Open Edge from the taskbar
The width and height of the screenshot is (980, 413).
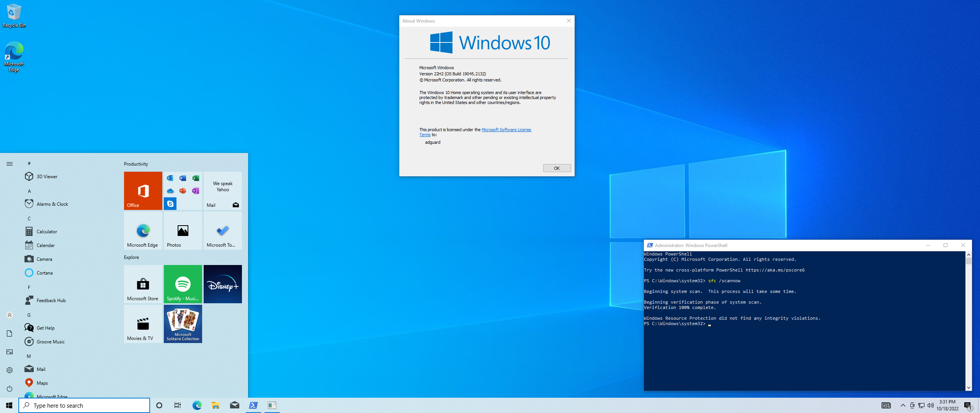(197, 405)
